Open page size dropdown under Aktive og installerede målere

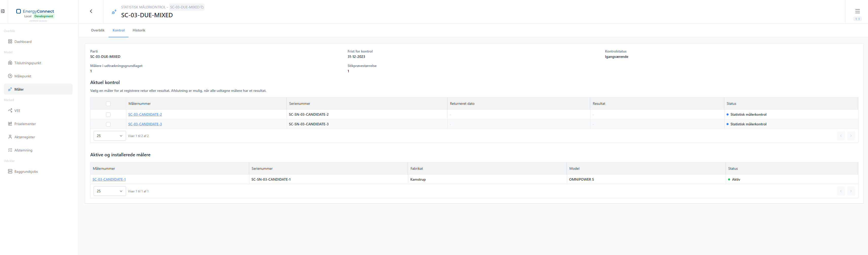click(x=110, y=191)
